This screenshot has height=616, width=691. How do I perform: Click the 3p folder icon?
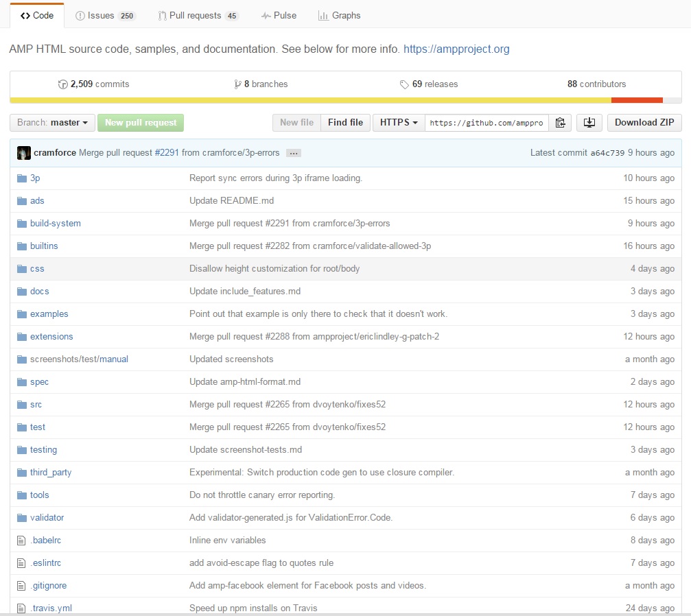[22, 178]
